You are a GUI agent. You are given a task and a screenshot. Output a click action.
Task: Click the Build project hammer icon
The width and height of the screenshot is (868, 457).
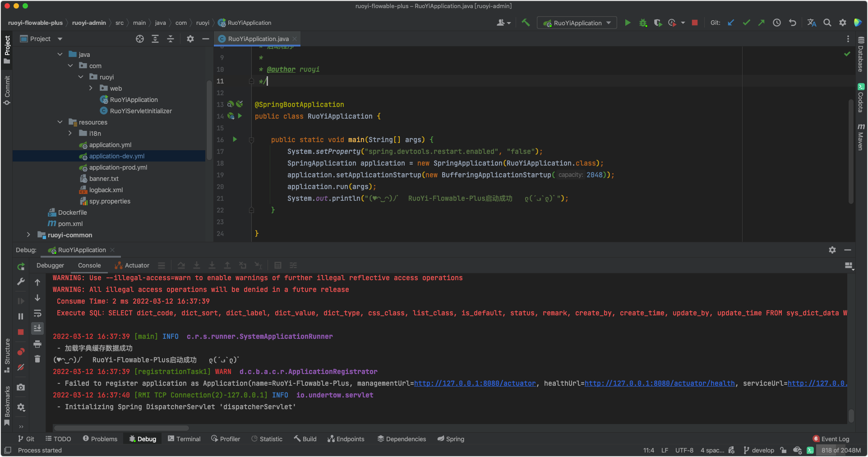[526, 23]
